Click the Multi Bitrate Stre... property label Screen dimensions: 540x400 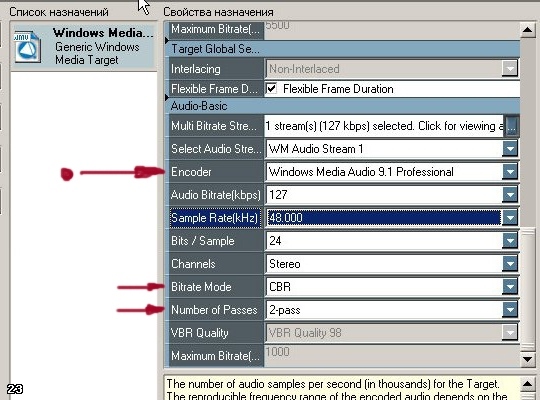pos(216,126)
